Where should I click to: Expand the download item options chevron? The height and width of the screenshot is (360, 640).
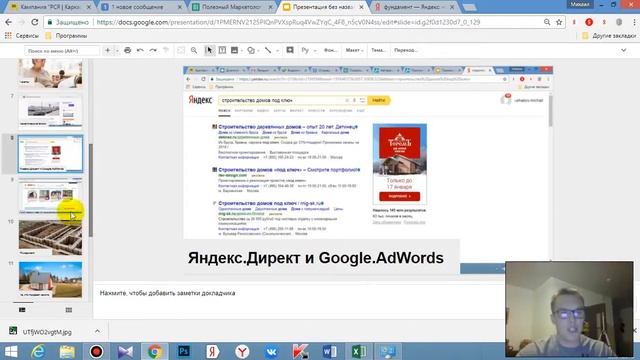click(97, 331)
